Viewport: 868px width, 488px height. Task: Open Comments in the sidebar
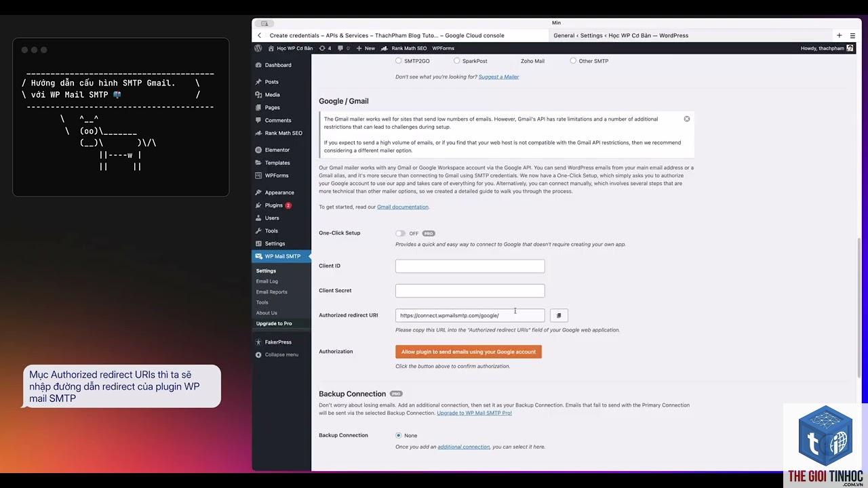tap(278, 121)
